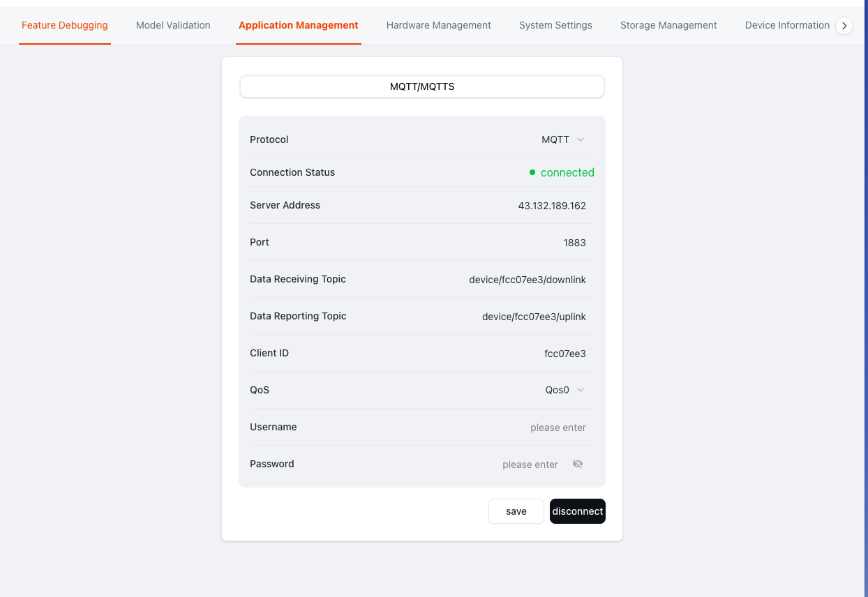Click the Data Receiving Topic field

point(527,280)
